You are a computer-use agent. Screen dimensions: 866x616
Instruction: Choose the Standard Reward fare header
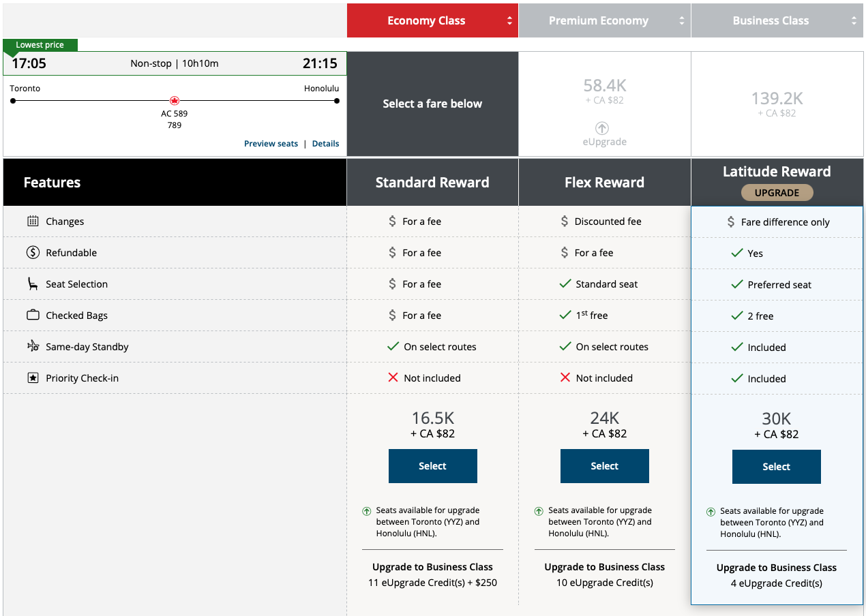[432, 183]
